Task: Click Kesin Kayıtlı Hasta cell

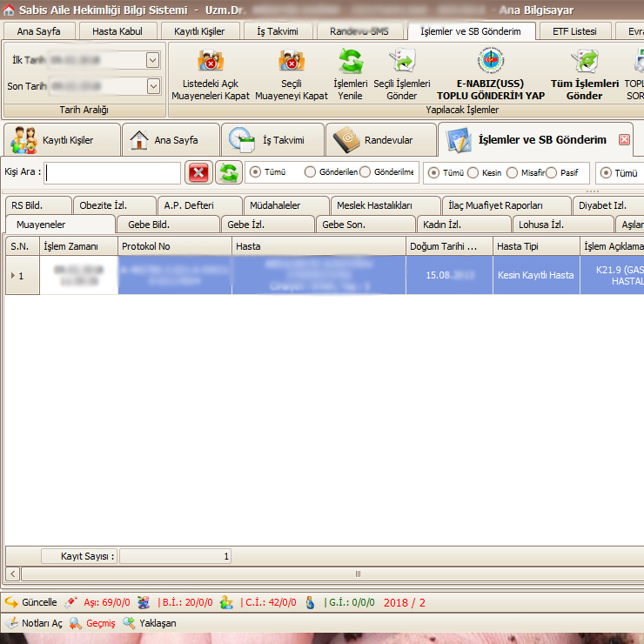Action: click(x=536, y=275)
